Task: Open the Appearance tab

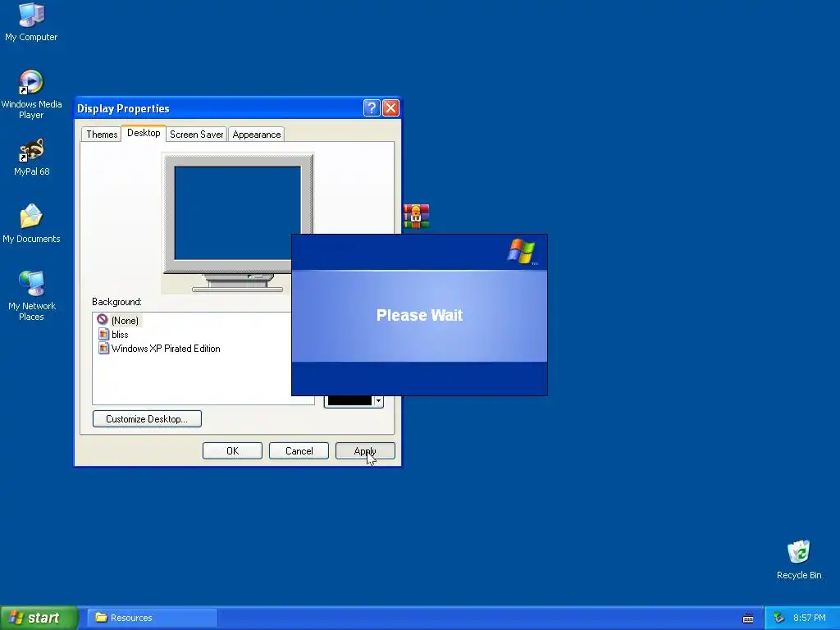Action: click(x=257, y=135)
